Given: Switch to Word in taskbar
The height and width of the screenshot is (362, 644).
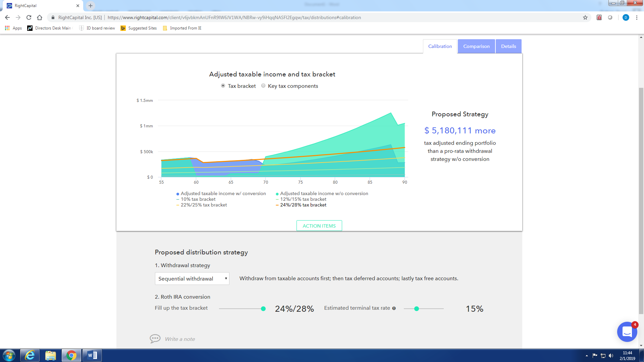Looking at the screenshot, I should (x=92, y=355).
